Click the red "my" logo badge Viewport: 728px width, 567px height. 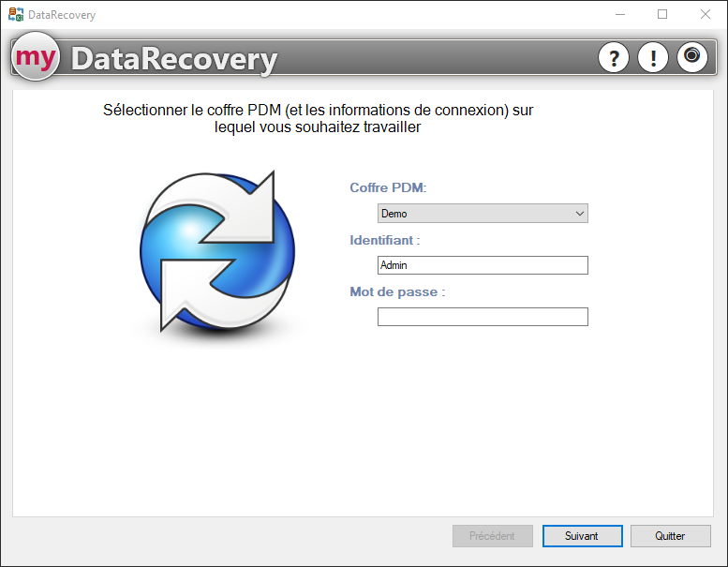(36, 57)
